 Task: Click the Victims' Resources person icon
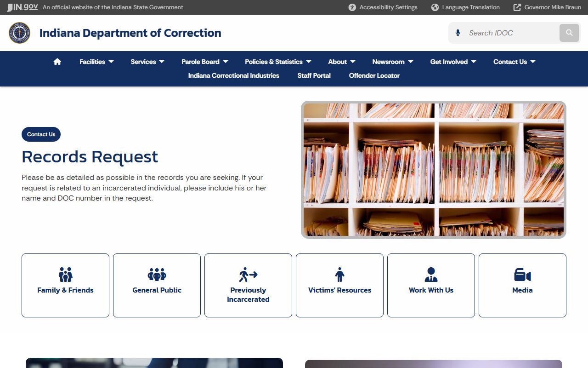click(339, 275)
